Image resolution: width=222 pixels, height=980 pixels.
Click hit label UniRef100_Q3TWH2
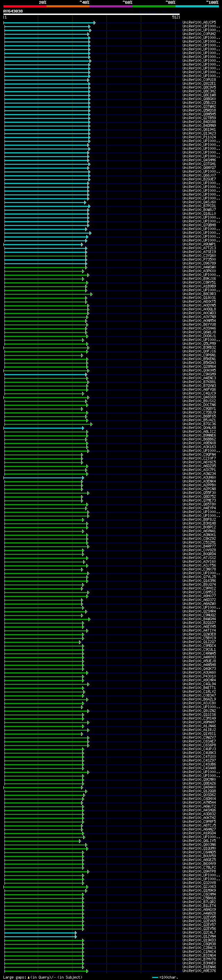click(199, 106)
